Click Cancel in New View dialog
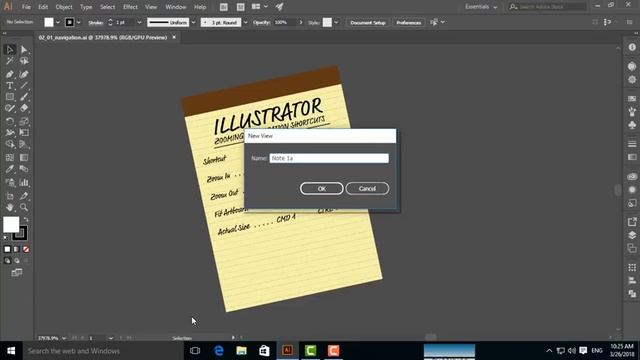 pyautogui.click(x=367, y=189)
